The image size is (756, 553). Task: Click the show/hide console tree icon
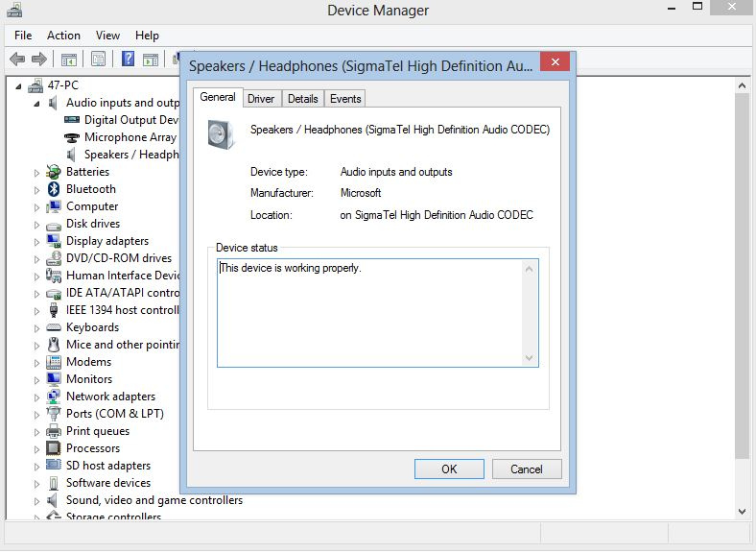[71, 60]
